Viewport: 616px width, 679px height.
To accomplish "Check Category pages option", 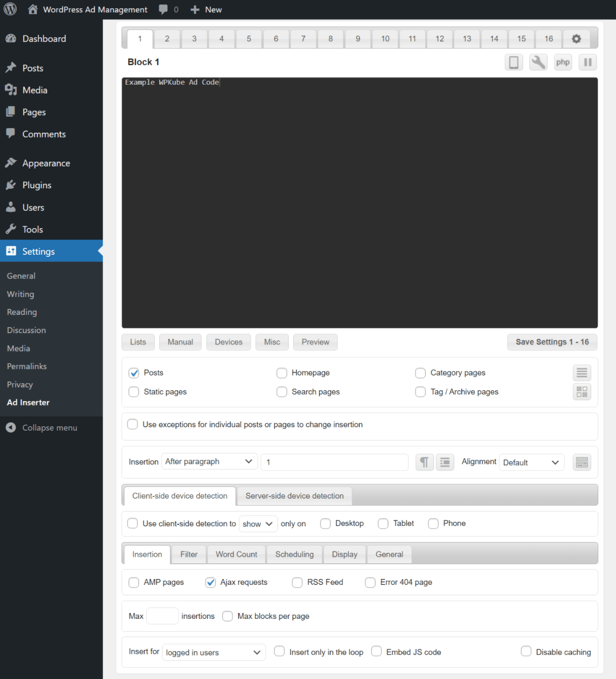I will click(420, 373).
